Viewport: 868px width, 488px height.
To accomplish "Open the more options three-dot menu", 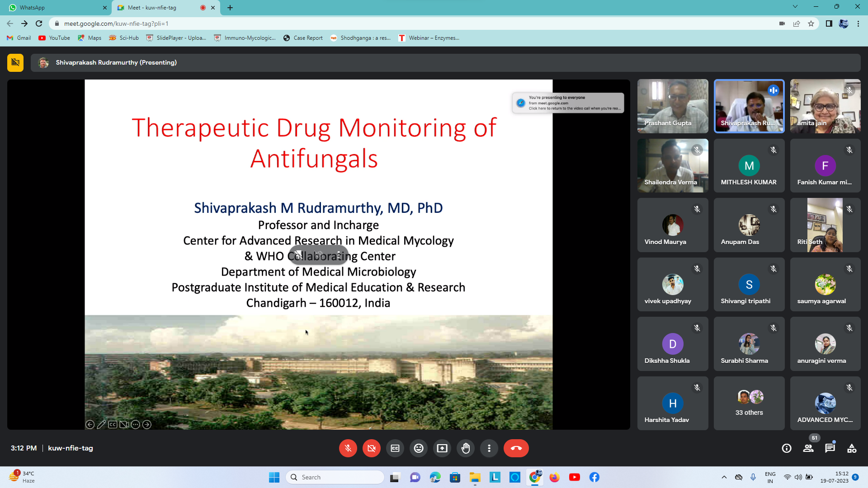I will 489,448.
